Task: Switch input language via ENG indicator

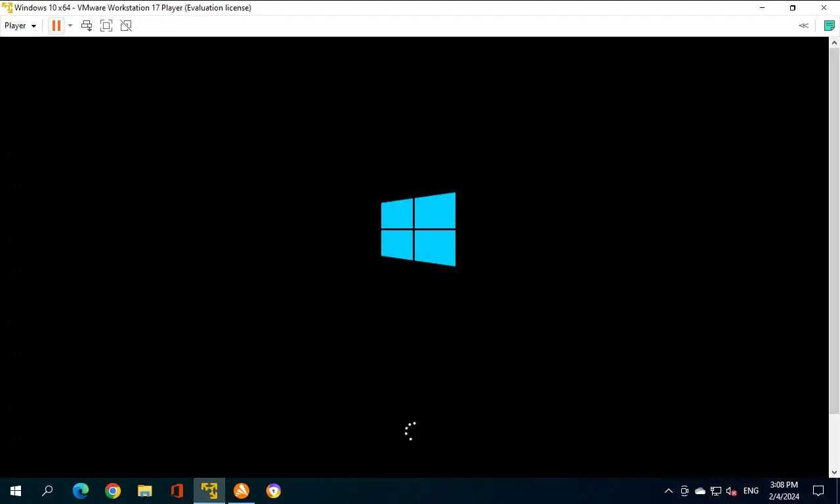Action: coord(751,491)
